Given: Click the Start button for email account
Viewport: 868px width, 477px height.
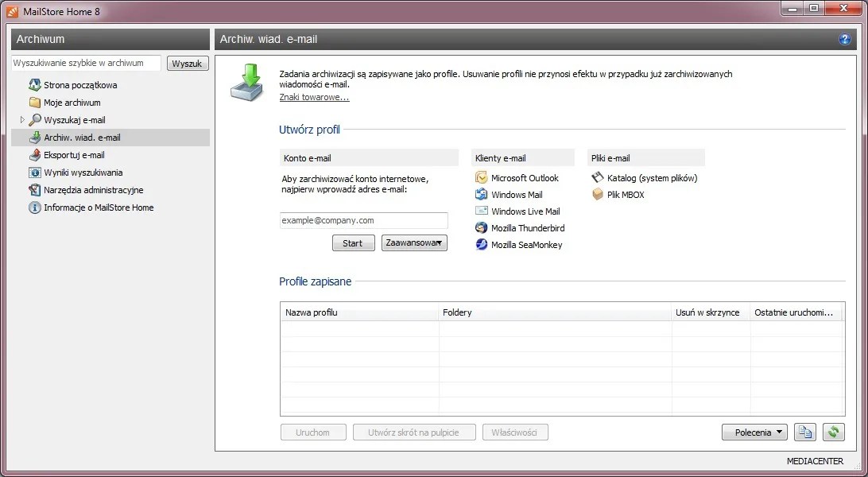Looking at the screenshot, I should [x=353, y=242].
